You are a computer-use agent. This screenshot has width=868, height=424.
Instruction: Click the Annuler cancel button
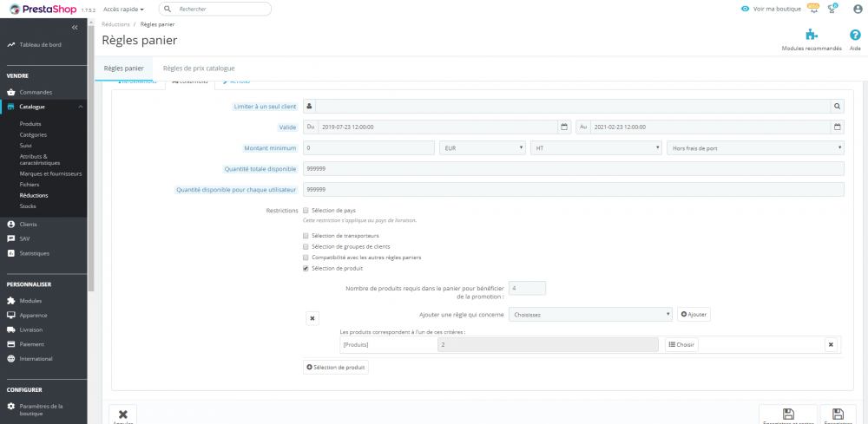point(123,414)
